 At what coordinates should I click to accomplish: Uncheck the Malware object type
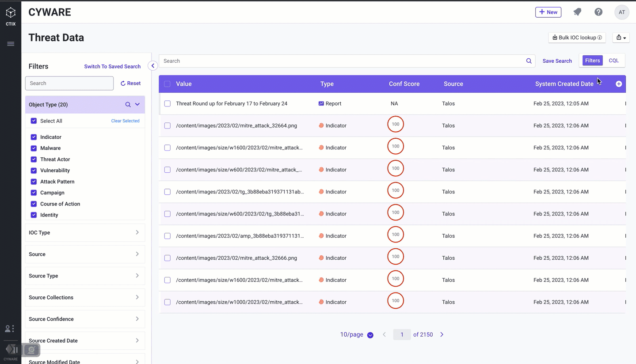34,148
